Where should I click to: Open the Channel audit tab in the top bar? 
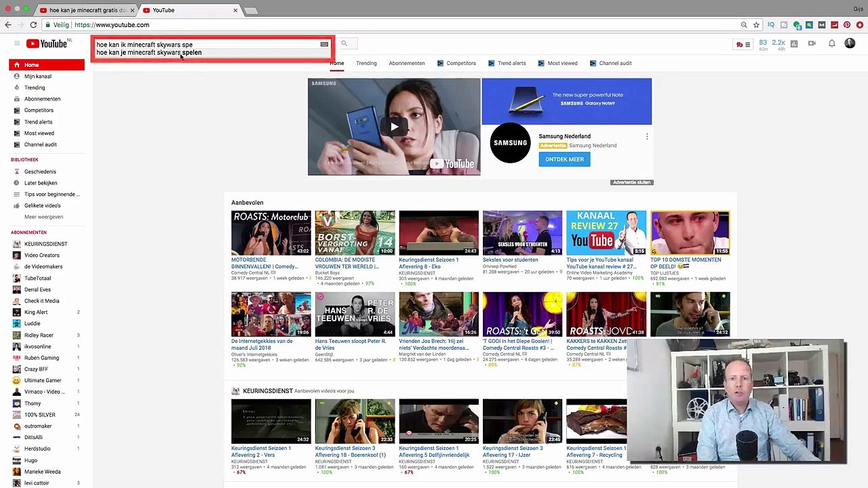[611, 63]
